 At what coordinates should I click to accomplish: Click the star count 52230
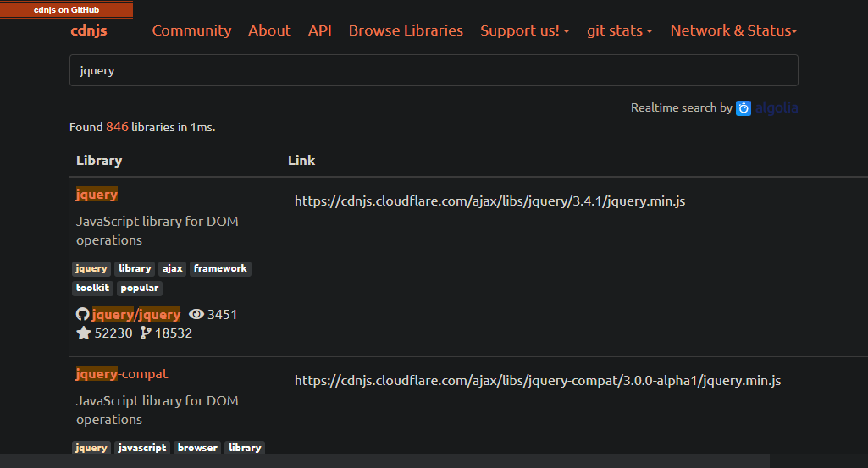[113, 333]
